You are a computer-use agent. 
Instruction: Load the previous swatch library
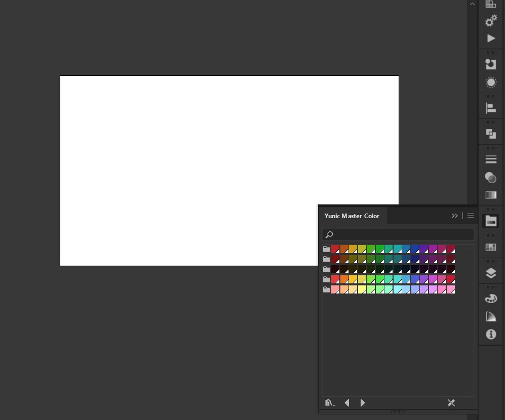coord(347,403)
